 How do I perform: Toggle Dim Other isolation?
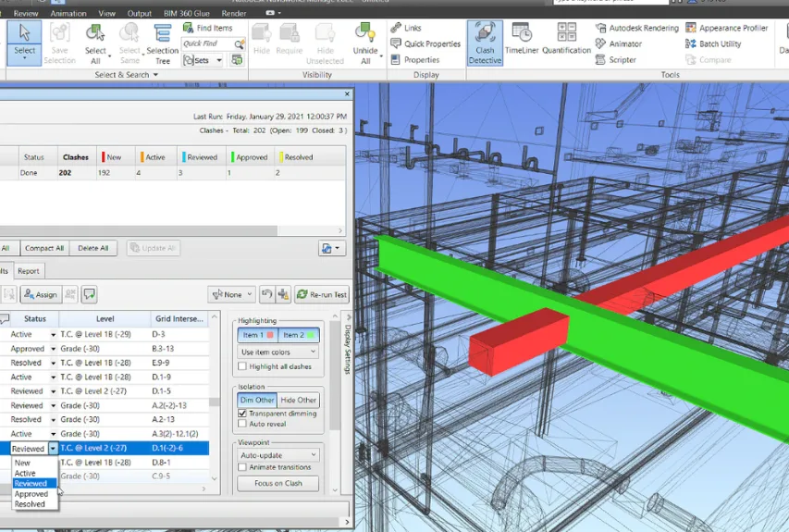click(x=257, y=400)
